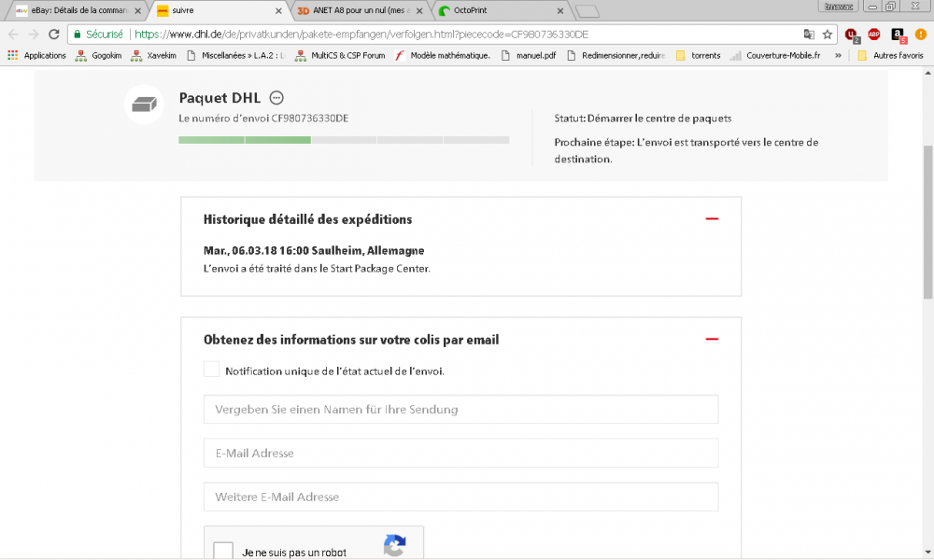Viewport: 934px width, 560px height.
Task: Click the DHL package box icon
Action: click(144, 105)
